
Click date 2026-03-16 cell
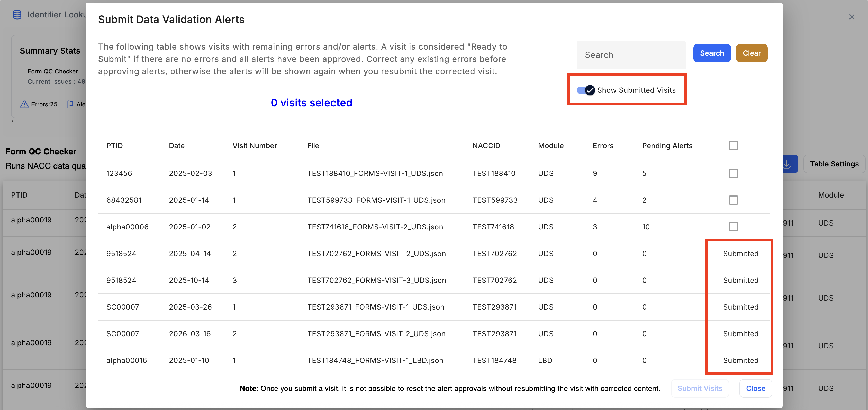pyautogui.click(x=190, y=334)
